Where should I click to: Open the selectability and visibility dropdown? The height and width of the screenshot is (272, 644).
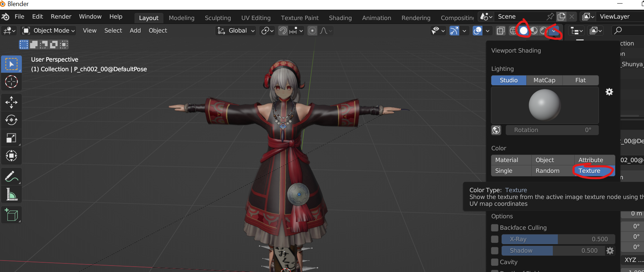tap(438, 31)
